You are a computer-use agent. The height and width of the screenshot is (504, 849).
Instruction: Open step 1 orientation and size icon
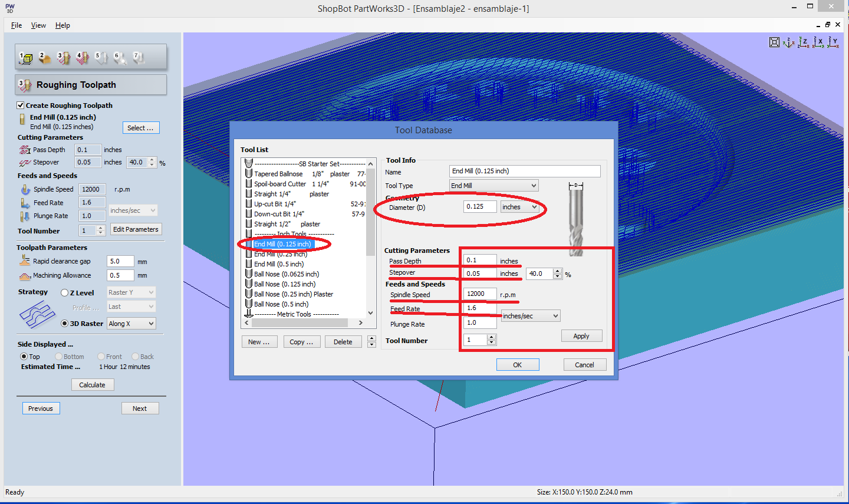(26, 58)
